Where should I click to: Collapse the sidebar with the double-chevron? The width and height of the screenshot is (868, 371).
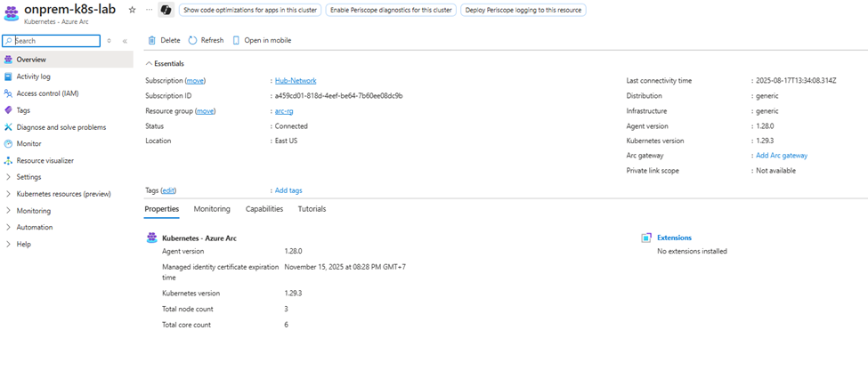(125, 41)
